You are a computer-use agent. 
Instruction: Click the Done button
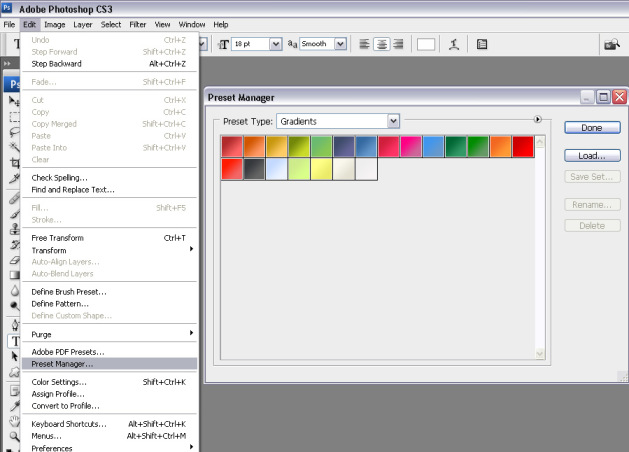coord(592,128)
